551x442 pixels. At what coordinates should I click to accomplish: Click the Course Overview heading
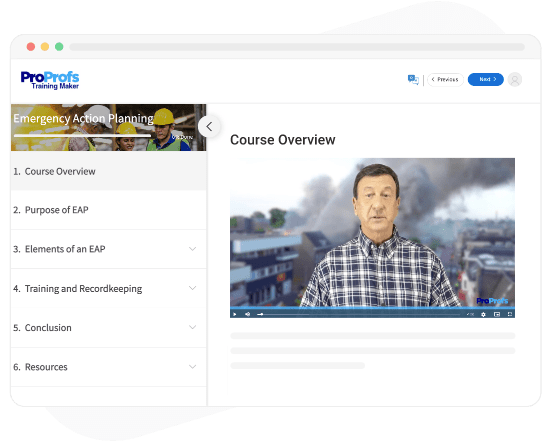(283, 140)
